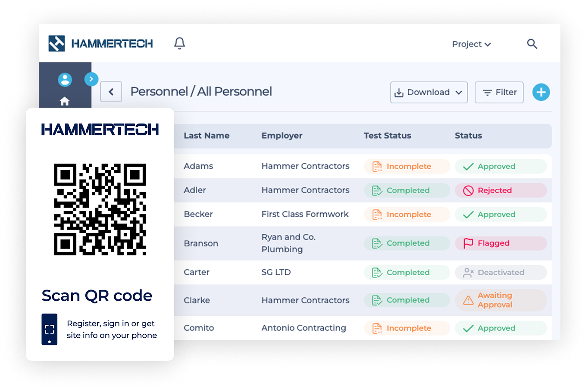Click the Incomplete test status for Comito

tap(407, 328)
